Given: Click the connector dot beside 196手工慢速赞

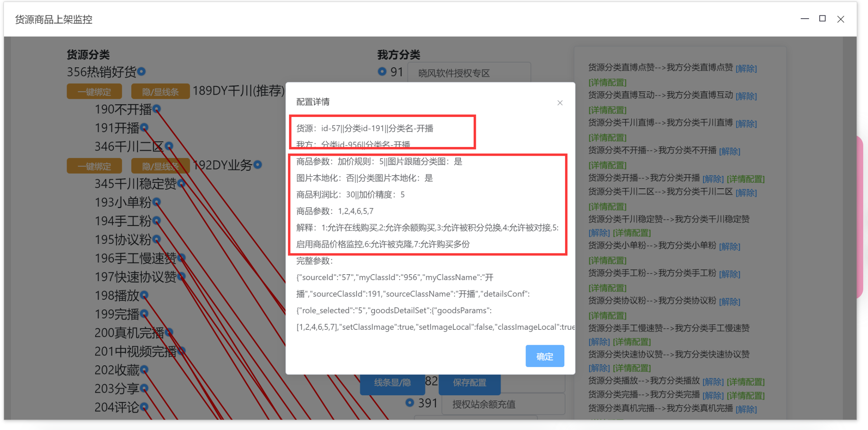Looking at the screenshot, I should pyautogui.click(x=181, y=258).
